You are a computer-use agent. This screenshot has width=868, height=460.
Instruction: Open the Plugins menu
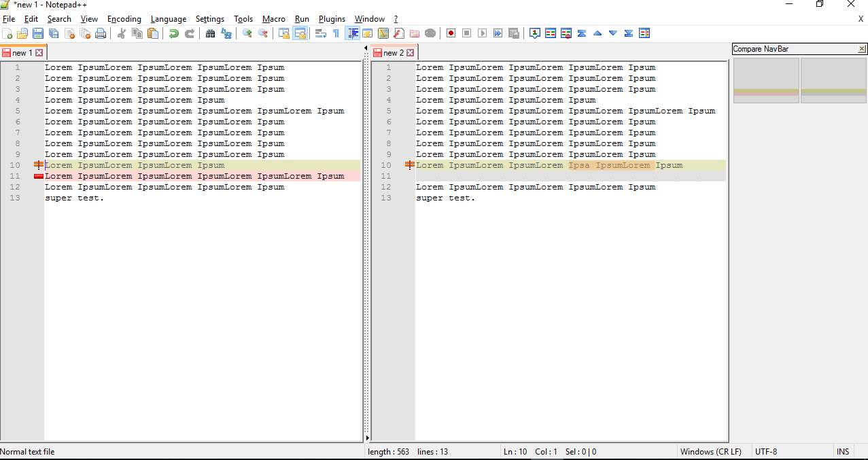[332, 18]
